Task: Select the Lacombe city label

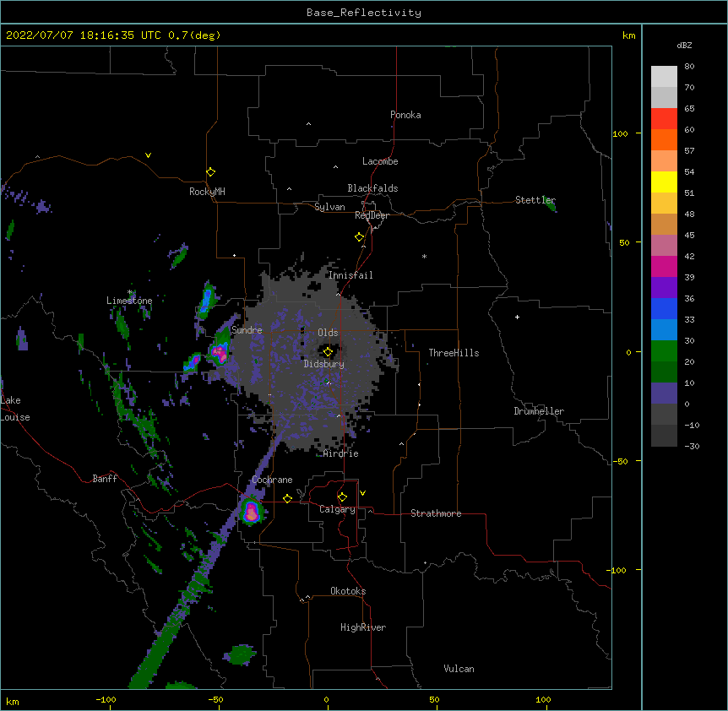Action: [x=380, y=161]
